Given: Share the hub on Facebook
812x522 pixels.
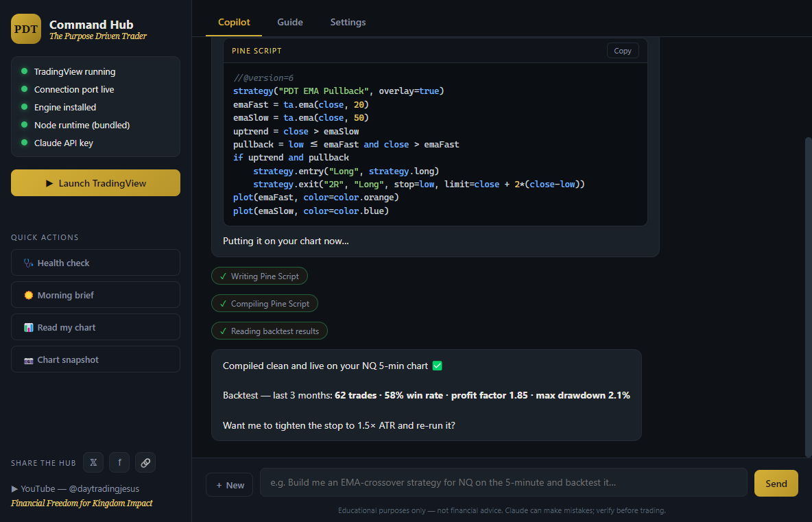Looking at the screenshot, I should (119, 462).
